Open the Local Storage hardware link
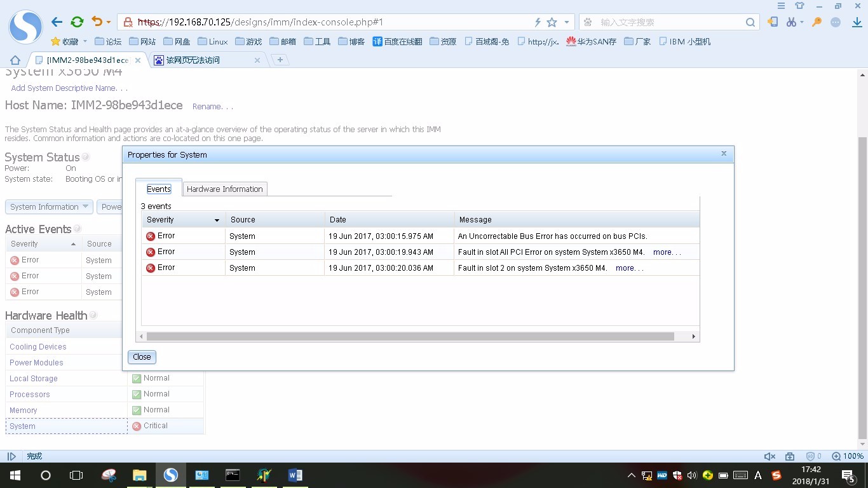Image resolution: width=868 pixels, height=488 pixels. pyautogui.click(x=34, y=379)
